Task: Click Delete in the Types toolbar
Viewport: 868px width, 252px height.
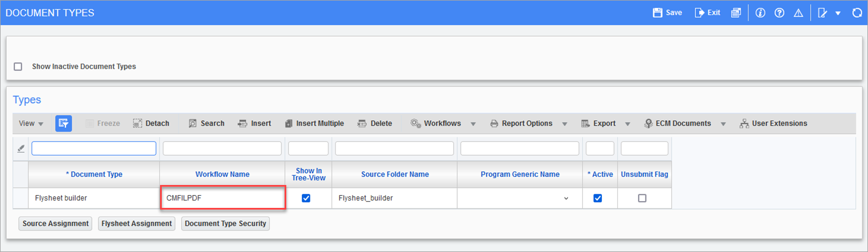Action: [375, 123]
